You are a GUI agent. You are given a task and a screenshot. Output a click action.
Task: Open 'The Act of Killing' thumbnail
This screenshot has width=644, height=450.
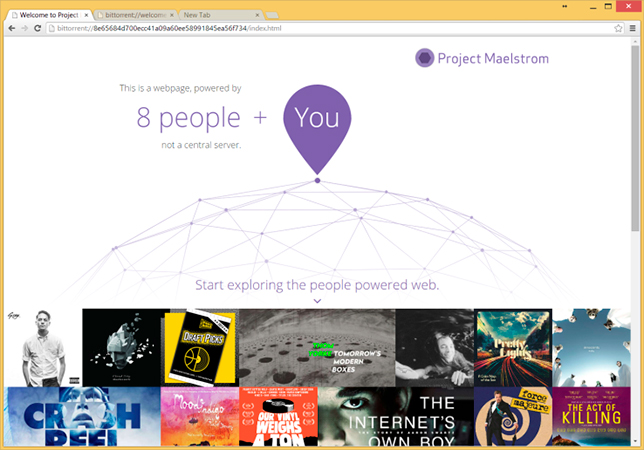tap(591, 416)
